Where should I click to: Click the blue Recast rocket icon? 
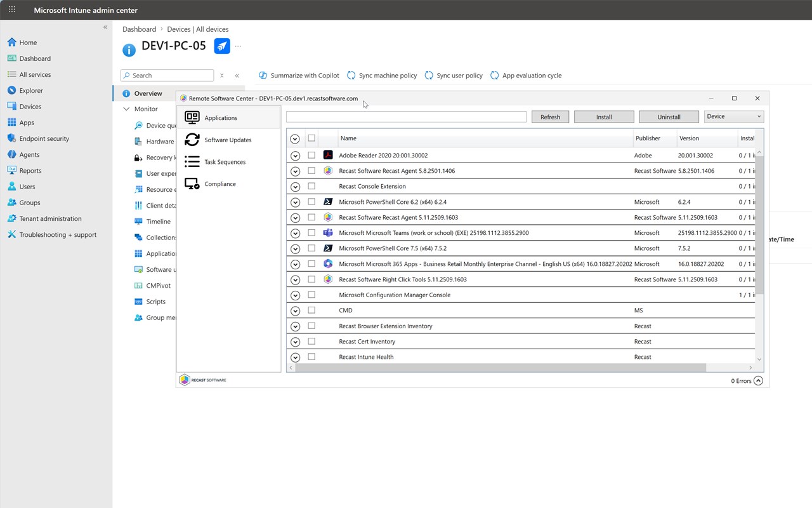click(222, 46)
